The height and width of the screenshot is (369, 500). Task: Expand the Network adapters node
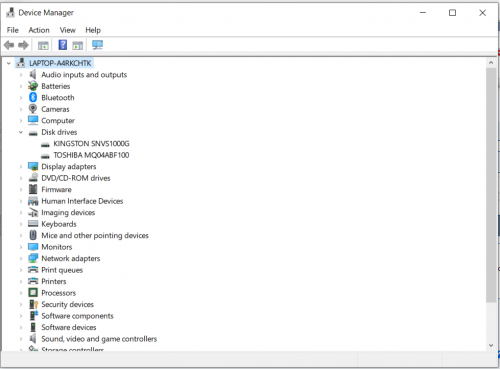click(x=21, y=259)
